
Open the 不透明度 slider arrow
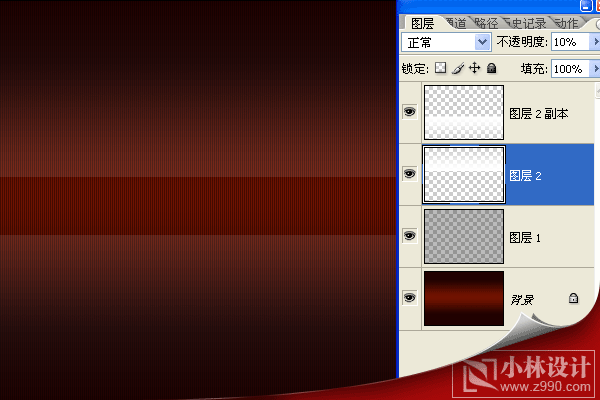[x=595, y=42]
